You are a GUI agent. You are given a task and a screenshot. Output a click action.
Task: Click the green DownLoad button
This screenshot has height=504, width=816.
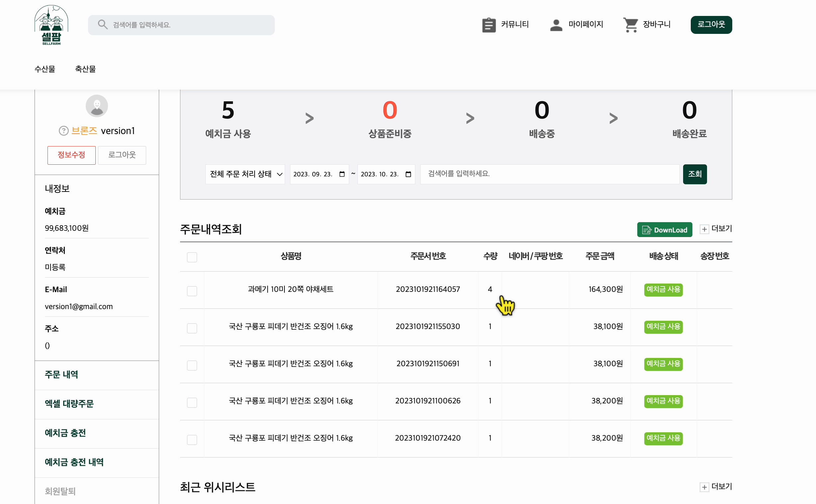pyautogui.click(x=664, y=230)
